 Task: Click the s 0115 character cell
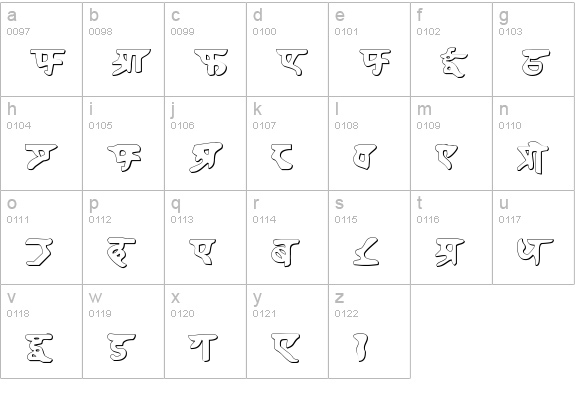(x=370, y=237)
